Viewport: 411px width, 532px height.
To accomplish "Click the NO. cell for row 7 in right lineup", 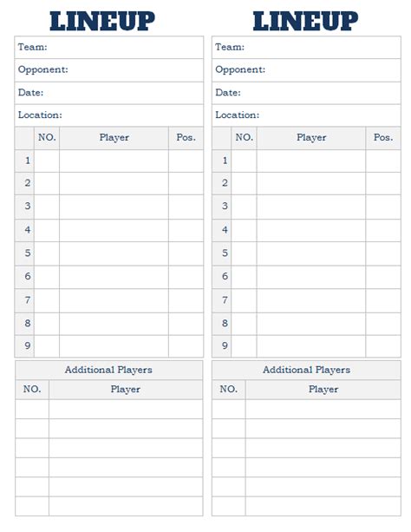I will coord(245,300).
